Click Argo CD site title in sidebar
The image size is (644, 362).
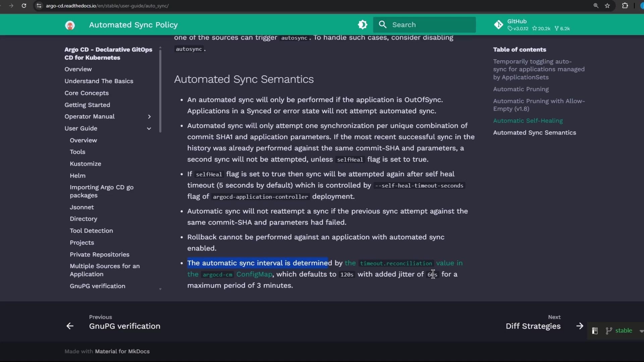(x=108, y=54)
